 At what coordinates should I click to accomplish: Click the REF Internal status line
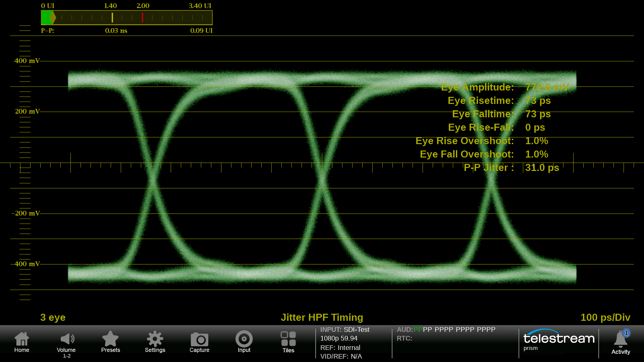(340, 348)
